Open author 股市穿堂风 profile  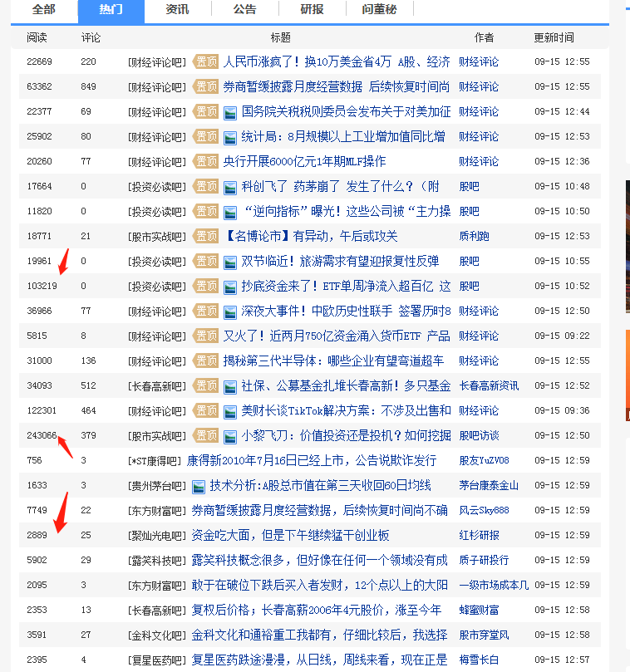pos(484,635)
